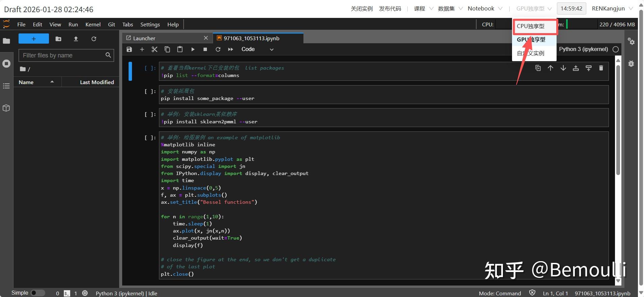The width and height of the screenshot is (644, 297).
Task: Expand the 数据集 dropdown menu
Action: coord(450,9)
